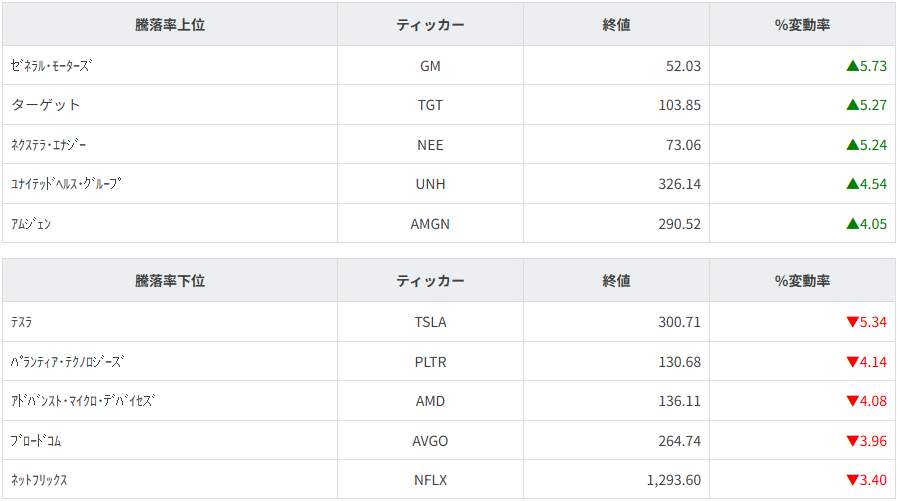Click the ティッカー header in the top table
The height and width of the screenshot is (501, 897).
[x=430, y=25]
